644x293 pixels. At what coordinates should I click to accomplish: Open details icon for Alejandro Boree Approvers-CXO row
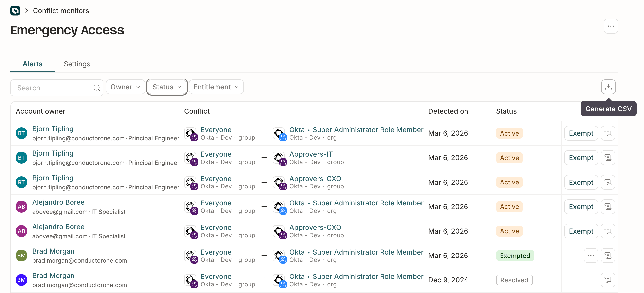click(608, 231)
